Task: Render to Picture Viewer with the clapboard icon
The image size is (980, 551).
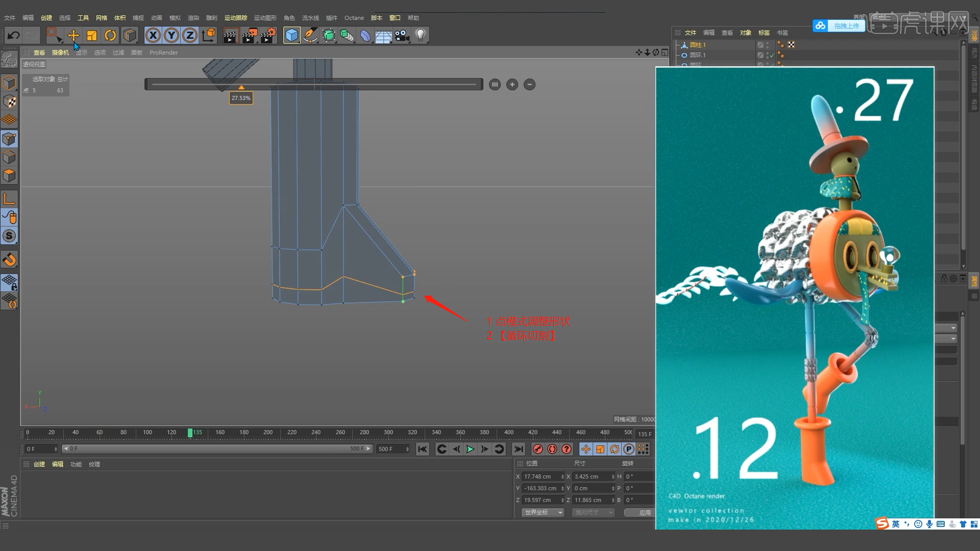Action: (250, 35)
